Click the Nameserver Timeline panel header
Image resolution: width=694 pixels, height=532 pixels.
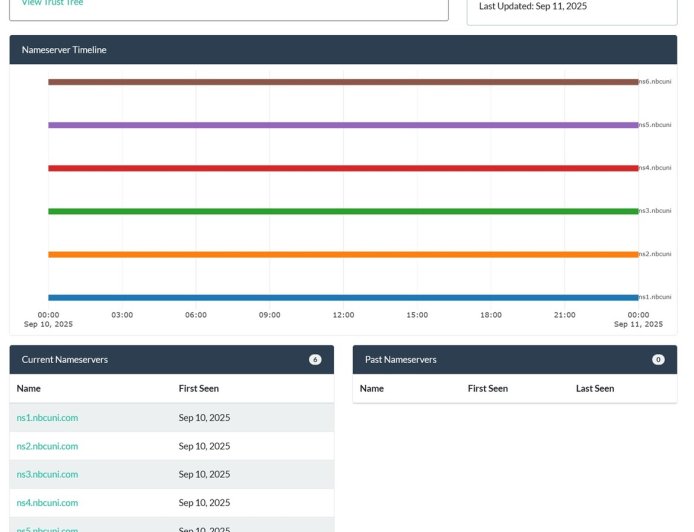[64, 50]
